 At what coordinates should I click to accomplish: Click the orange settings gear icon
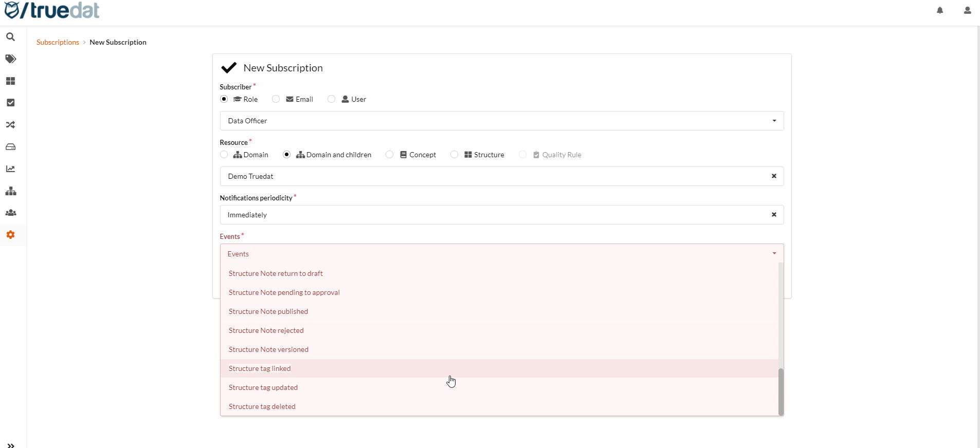tap(10, 235)
